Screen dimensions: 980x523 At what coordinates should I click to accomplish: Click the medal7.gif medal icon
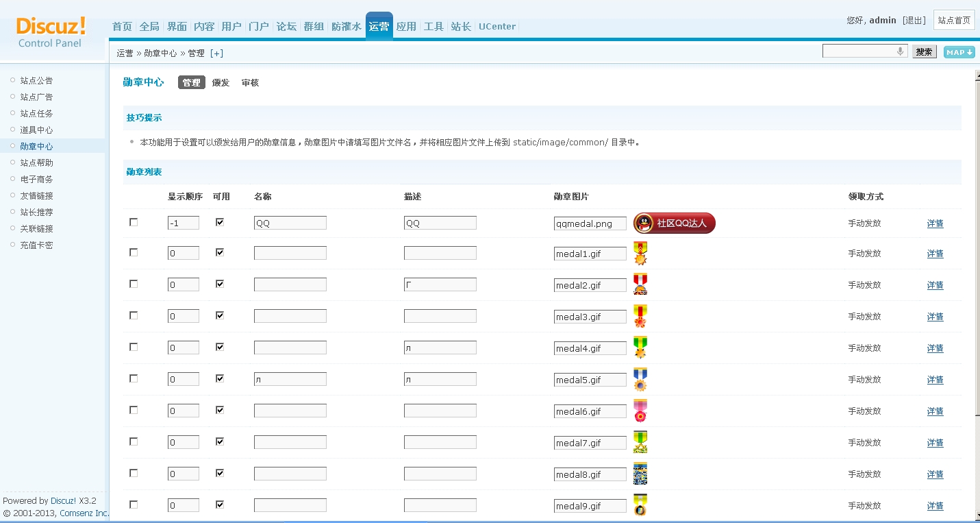(x=640, y=442)
